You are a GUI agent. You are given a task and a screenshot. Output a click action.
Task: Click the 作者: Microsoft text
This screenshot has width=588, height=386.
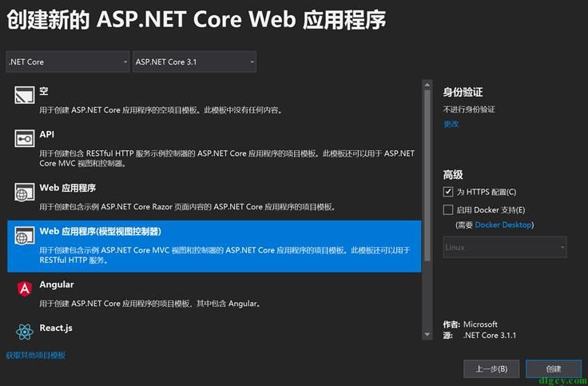pos(471,324)
